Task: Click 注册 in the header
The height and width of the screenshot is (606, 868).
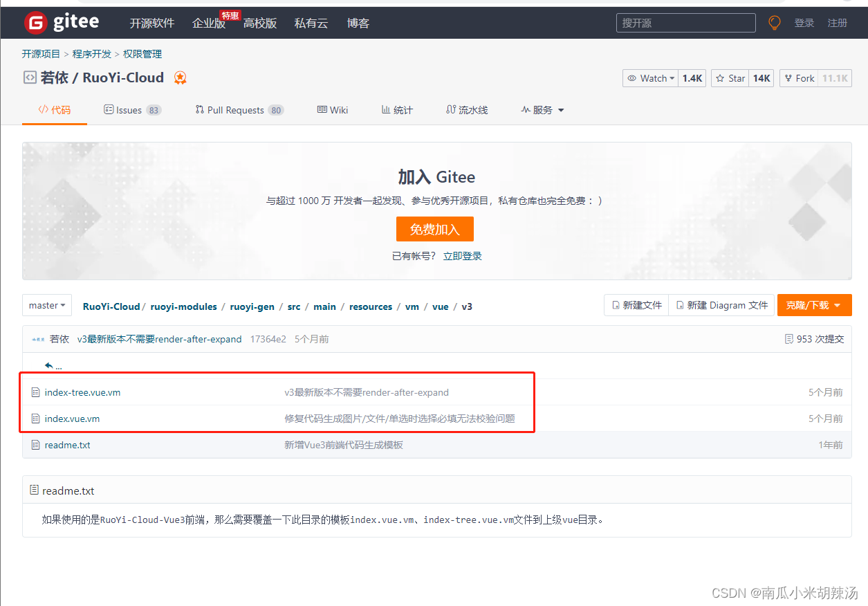Action: [x=838, y=23]
